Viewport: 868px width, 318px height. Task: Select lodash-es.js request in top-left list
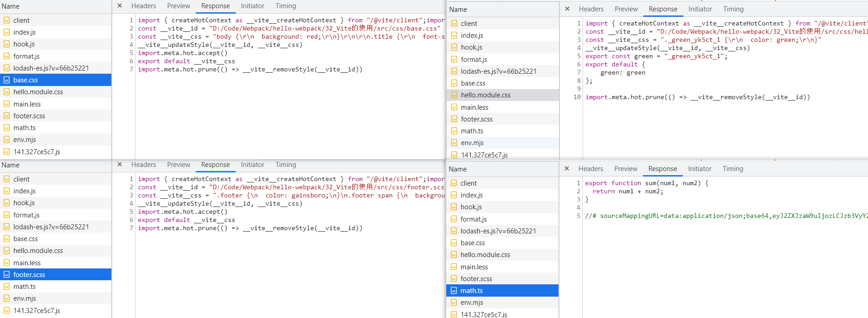click(55, 68)
